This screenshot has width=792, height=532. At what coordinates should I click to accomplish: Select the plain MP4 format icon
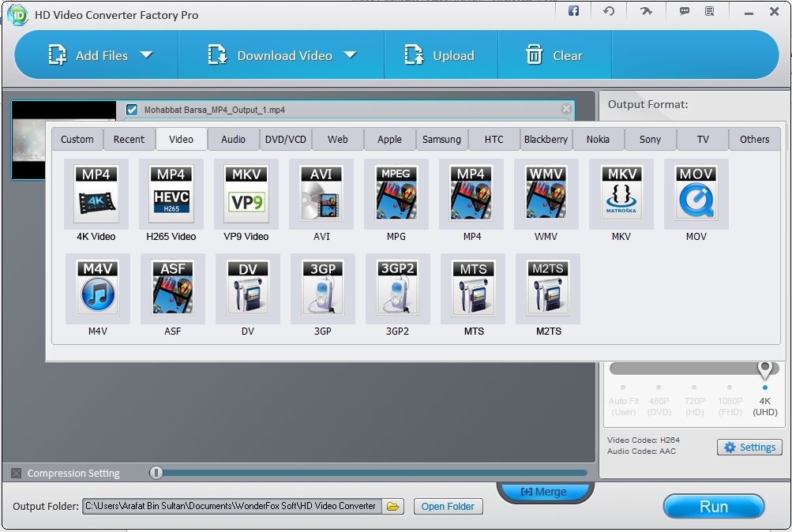(x=471, y=194)
